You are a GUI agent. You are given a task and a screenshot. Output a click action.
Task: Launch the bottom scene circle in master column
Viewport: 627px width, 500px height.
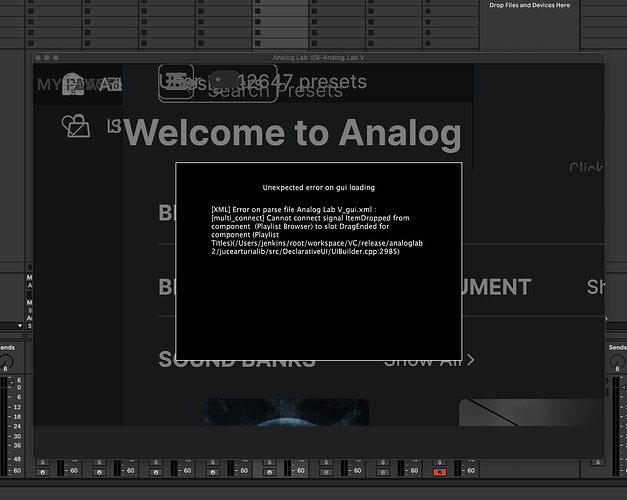click(428, 43)
